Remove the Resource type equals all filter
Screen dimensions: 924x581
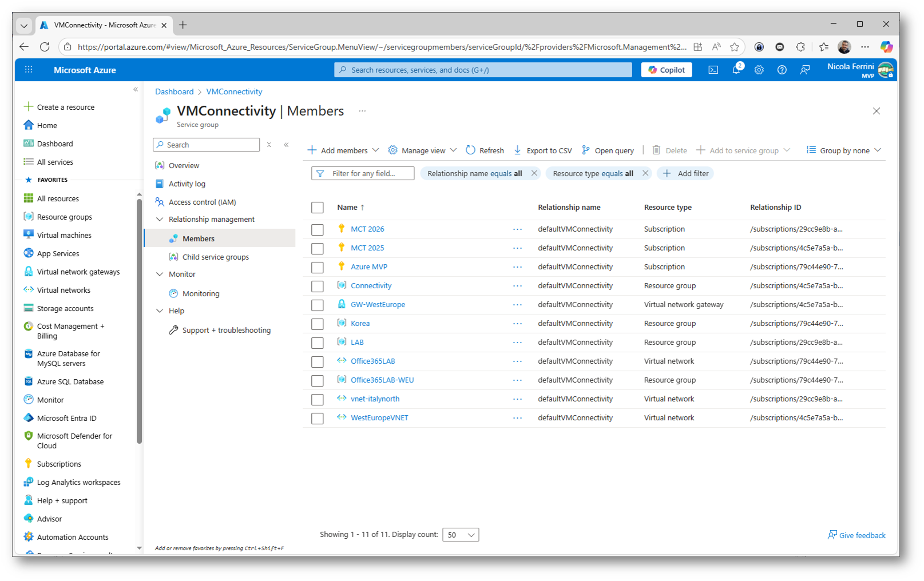(x=645, y=173)
